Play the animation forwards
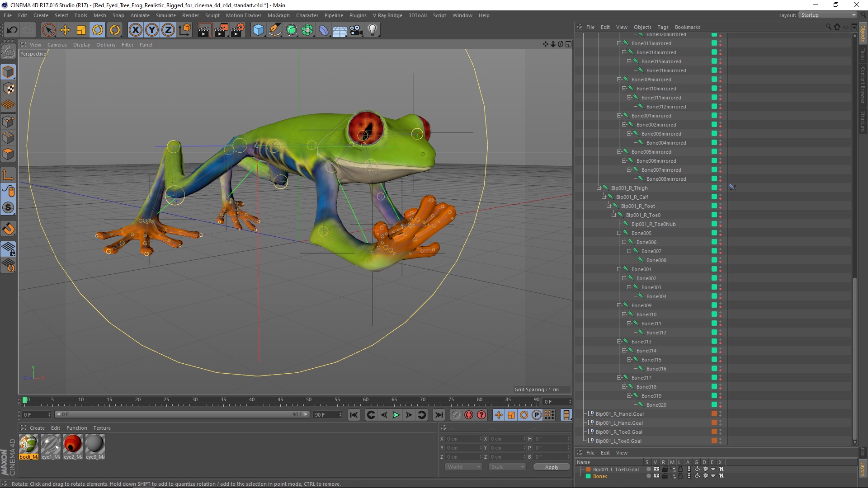Viewport: 868px width, 488px height. pos(396,415)
